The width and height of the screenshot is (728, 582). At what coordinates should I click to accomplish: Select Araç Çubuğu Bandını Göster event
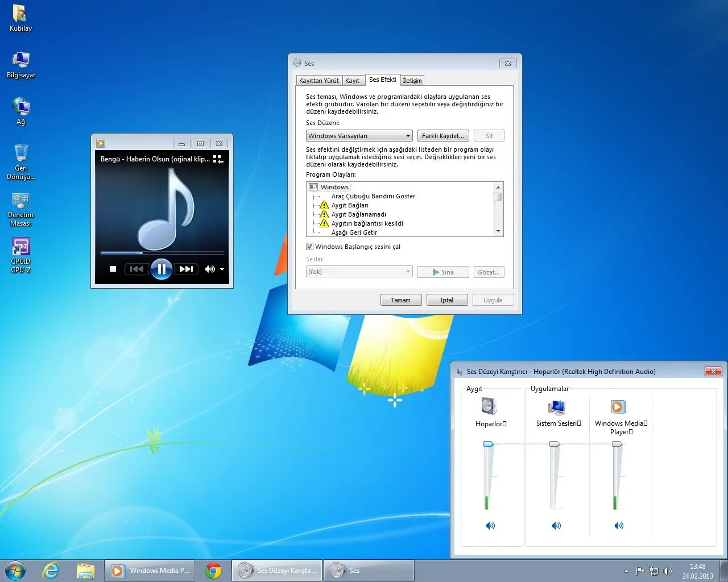click(373, 196)
